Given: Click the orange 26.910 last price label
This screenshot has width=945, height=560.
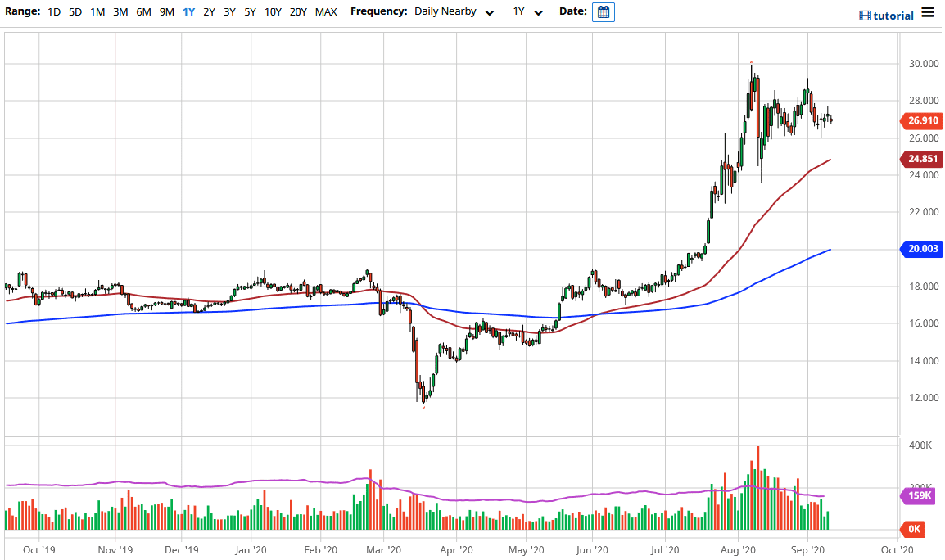Looking at the screenshot, I should [x=923, y=121].
